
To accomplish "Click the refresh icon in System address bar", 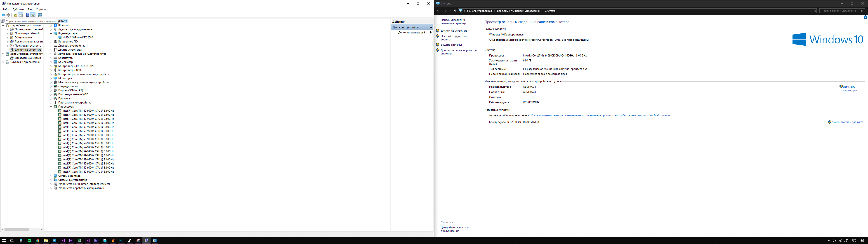I will [815, 11].
